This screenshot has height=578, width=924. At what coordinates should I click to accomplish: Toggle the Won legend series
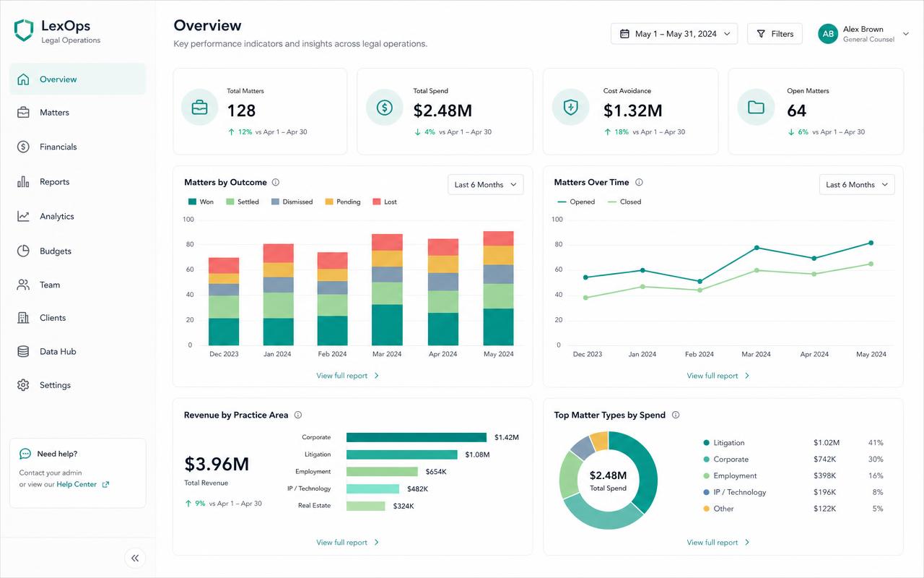click(x=201, y=202)
